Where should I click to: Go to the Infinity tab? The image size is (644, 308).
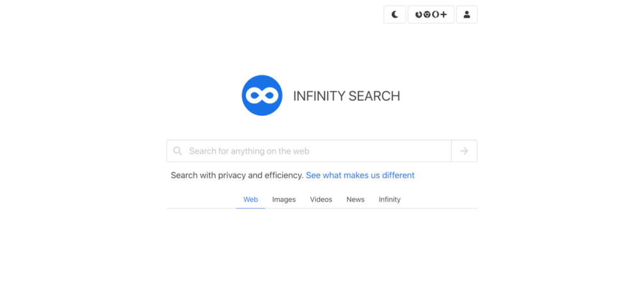pyautogui.click(x=389, y=200)
